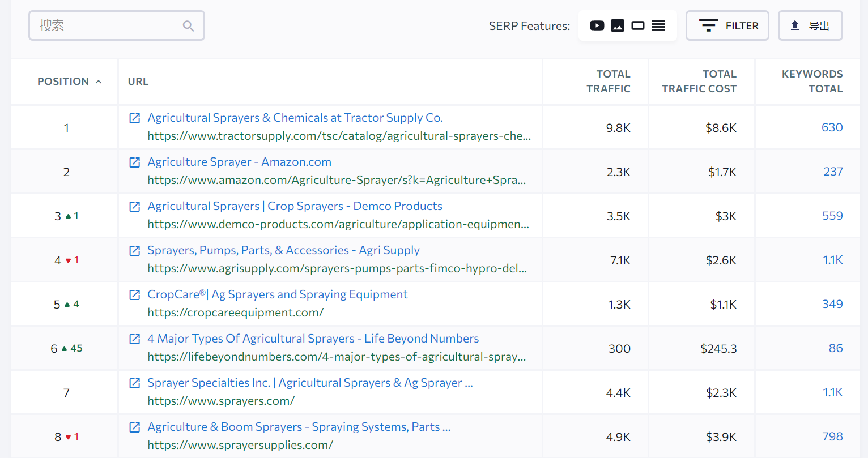Open external link icon for Sprayer Specialties row

point(135,383)
